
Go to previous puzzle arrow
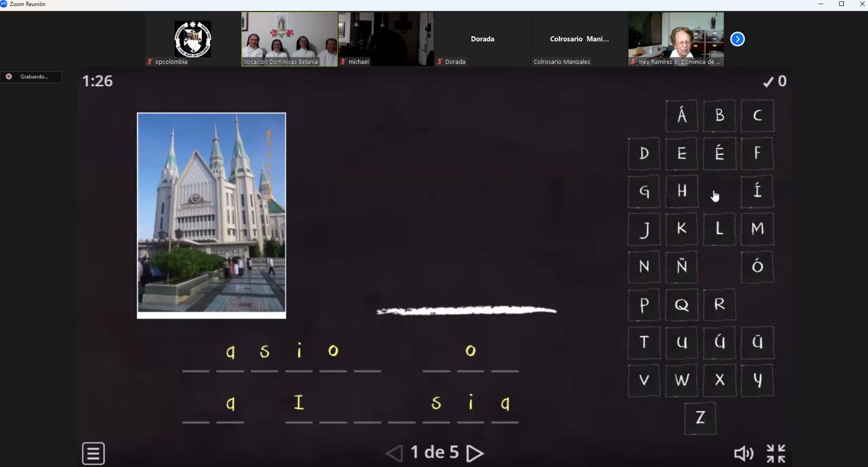pyautogui.click(x=394, y=453)
